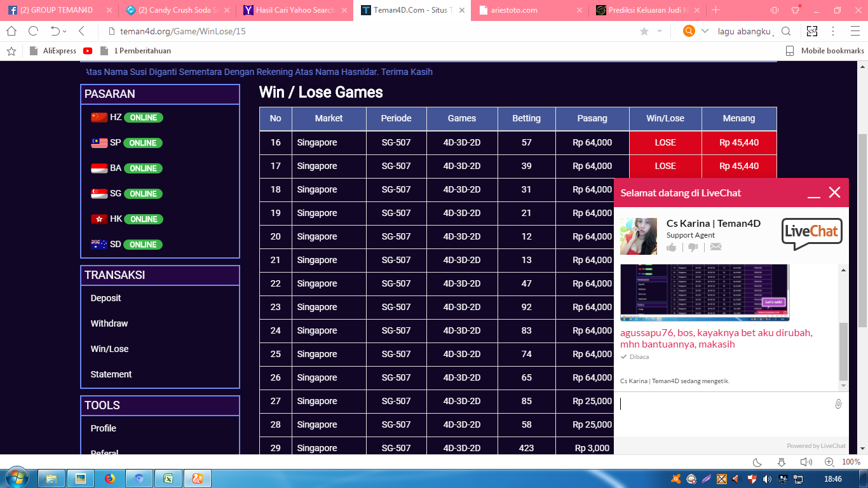Image resolution: width=868 pixels, height=488 pixels.
Task: Switch to Hasil Cari Yahoo Search tab
Action: tap(295, 10)
